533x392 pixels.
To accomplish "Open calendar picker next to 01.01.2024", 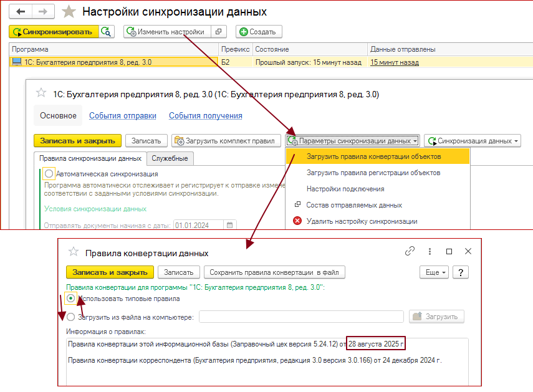I will (230, 225).
